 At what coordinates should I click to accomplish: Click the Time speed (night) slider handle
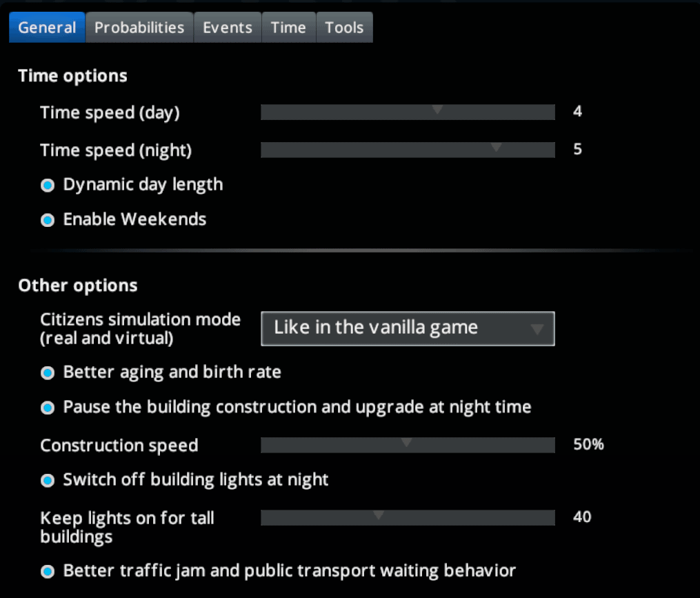(495, 148)
